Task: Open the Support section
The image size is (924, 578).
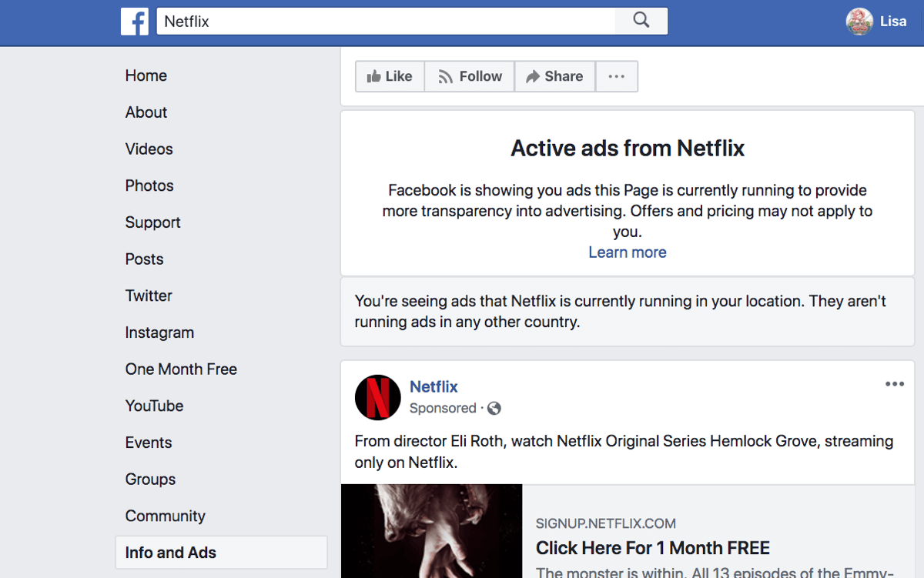Action: [153, 222]
